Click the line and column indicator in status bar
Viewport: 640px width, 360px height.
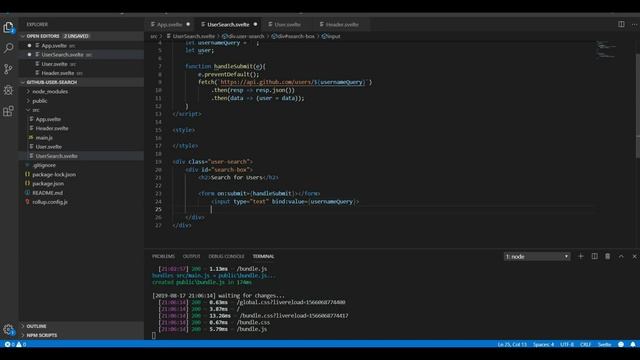tap(512, 344)
